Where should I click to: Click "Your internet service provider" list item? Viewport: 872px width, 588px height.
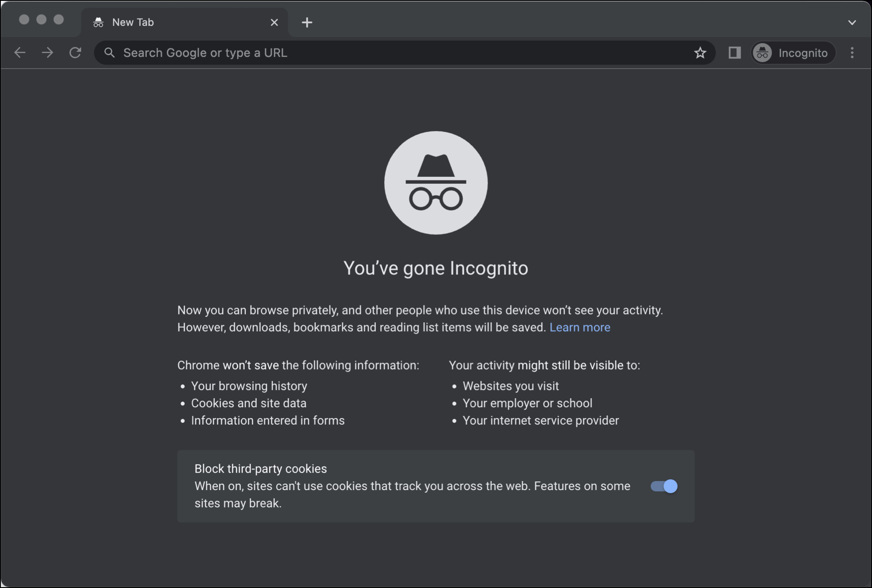tap(540, 421)
